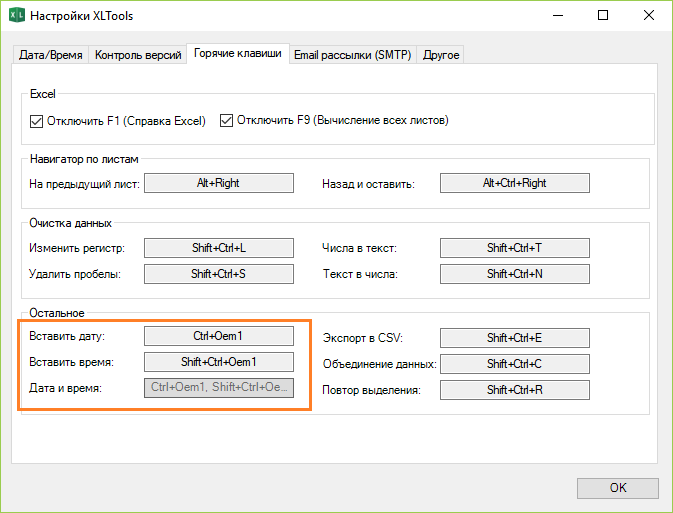
Task: Toggle Отключить F1 (Справка Excel) checkbox
Action: point(38,121)
